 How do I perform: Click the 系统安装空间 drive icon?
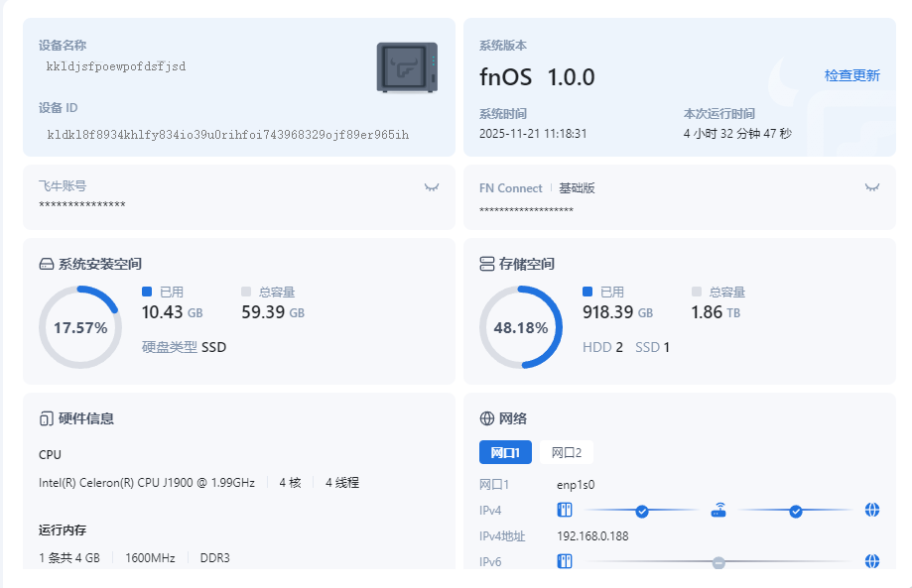point(46,265)
